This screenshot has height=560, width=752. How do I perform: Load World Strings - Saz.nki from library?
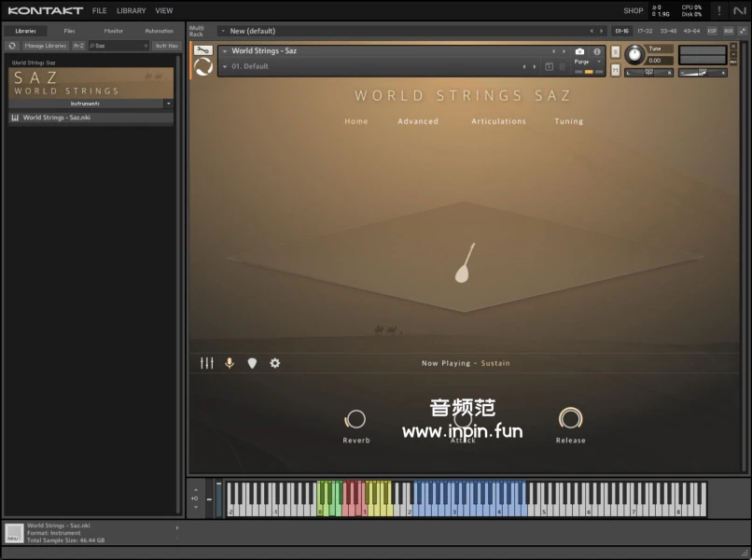tap(91, 118)
